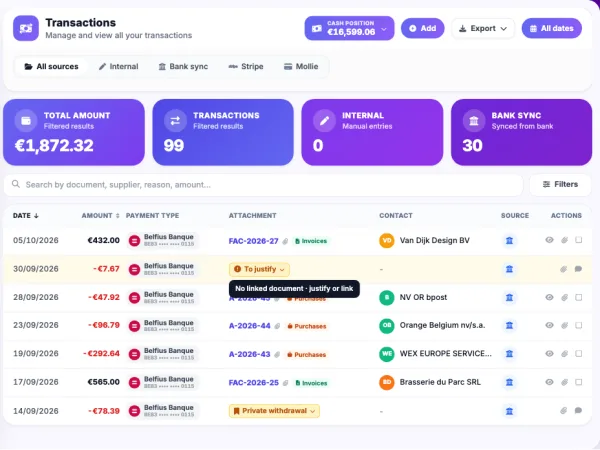This screenshot has width=600, height=450.
Task: Open the Filters panel
Action: coord(560,184)
